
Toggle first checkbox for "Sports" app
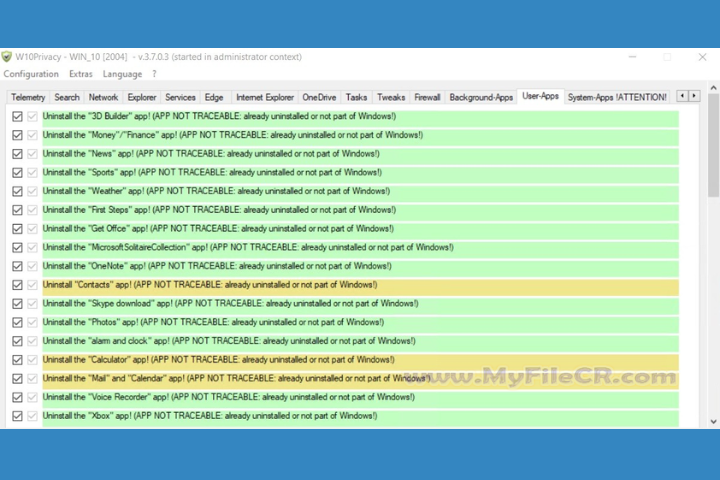17,173
